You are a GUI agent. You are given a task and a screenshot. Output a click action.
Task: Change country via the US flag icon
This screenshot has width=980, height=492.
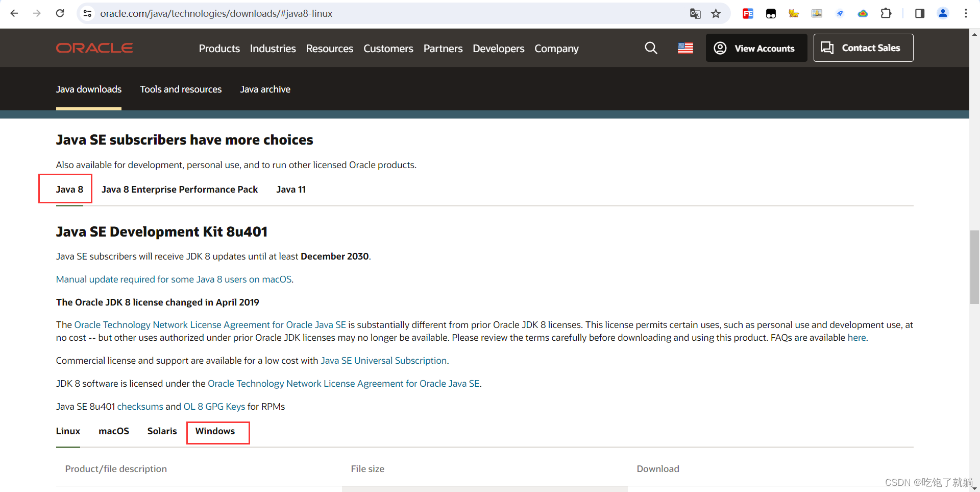[x=685, y=48]
